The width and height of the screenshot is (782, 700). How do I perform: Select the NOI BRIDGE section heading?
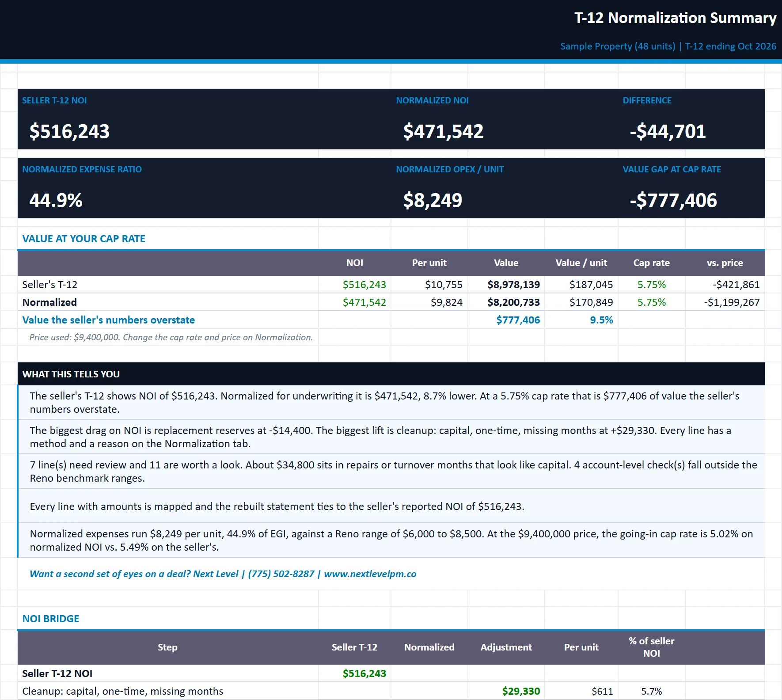[x=51, y=619]
